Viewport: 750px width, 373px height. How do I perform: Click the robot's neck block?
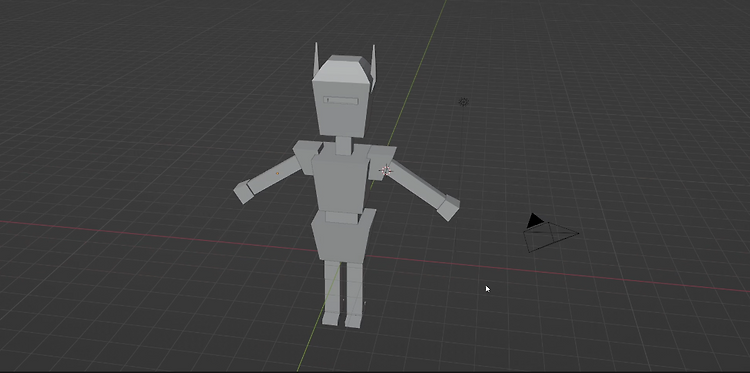342,146
